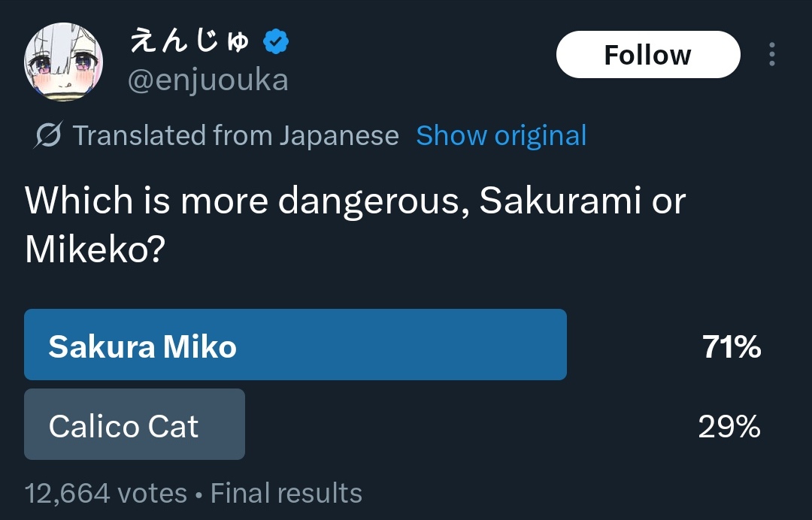Open the @enjuouka handle
Viewport: 812px width, 520px height.
pos(208,80)
